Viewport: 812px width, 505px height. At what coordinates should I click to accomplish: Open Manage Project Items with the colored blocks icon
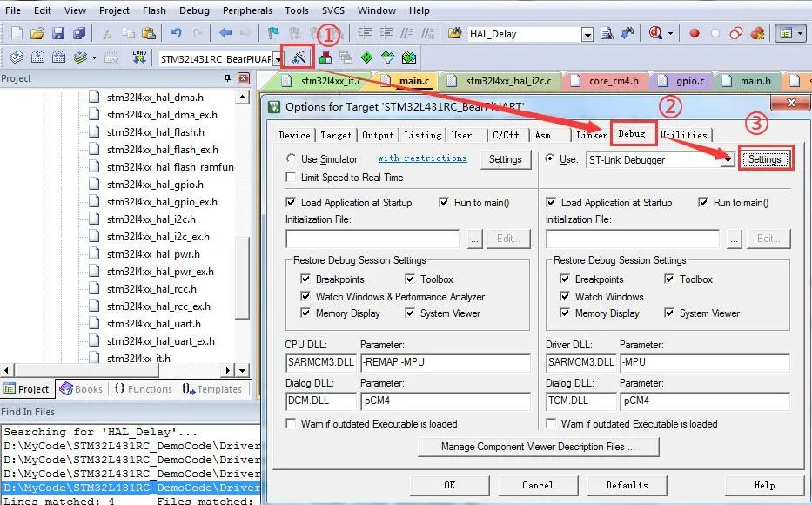[x=325, y=57]
